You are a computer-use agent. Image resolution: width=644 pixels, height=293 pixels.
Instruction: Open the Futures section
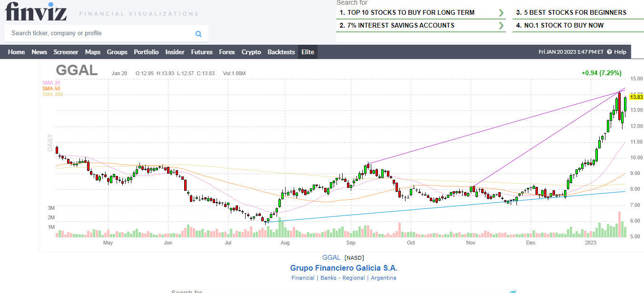tap(202, 52)
